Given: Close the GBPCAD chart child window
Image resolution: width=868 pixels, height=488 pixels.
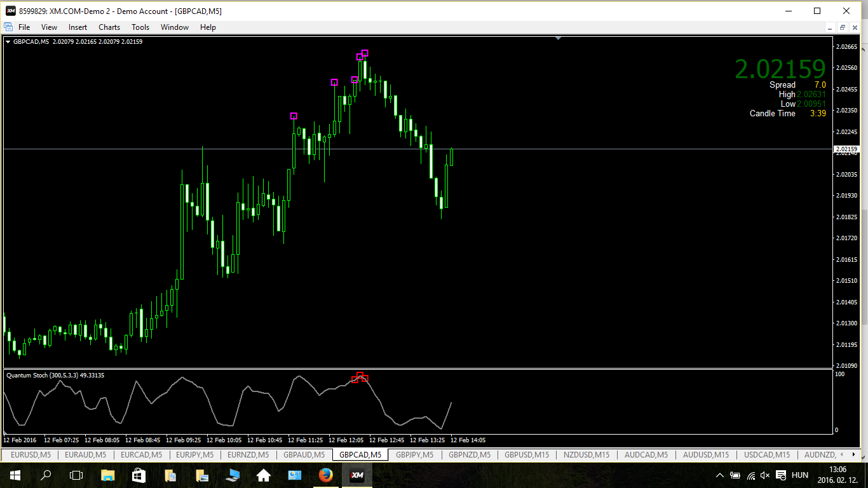Looking at the screenshot, I should [x=854, y=27].
